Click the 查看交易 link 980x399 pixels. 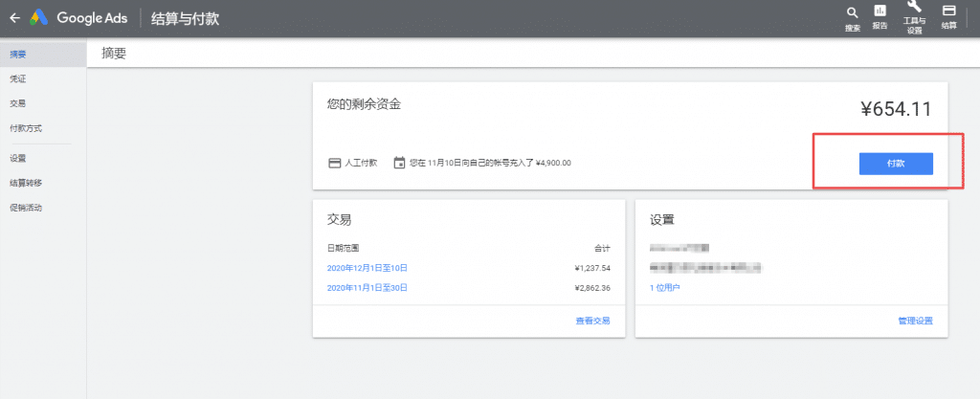[x=592, y=321]
